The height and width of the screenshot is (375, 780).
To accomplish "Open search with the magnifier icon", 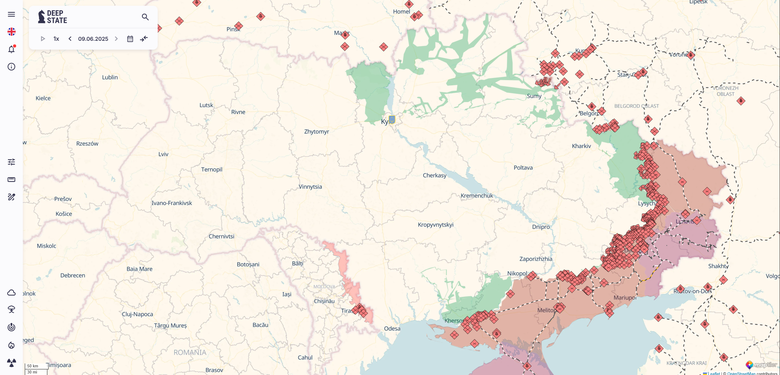I will tap(145, 17).
